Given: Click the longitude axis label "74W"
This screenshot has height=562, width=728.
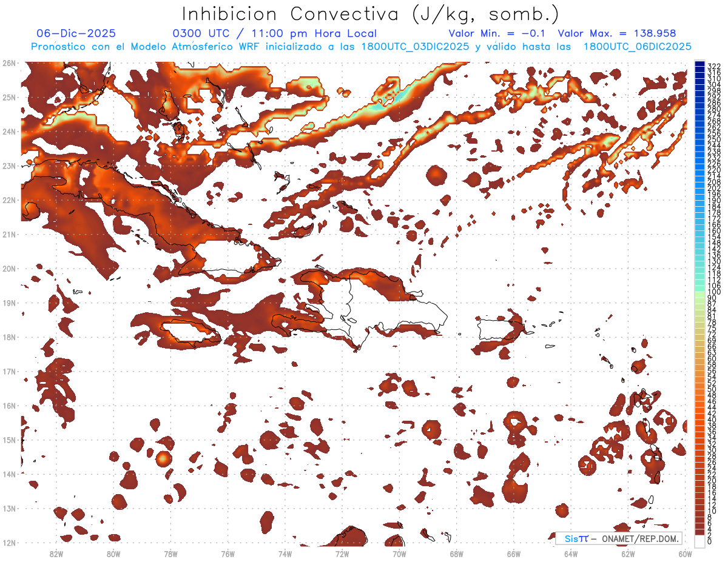Looking at the screenshot, I should point(285,554).
